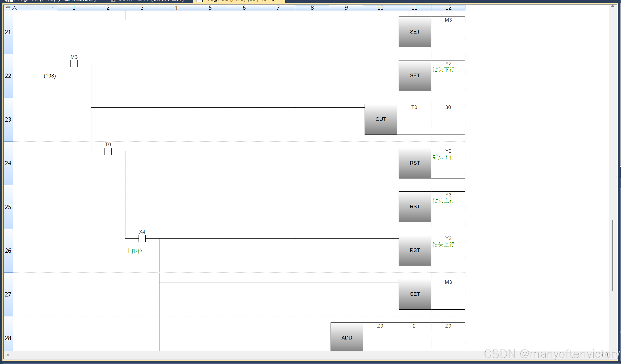Click the step number (108) label
The image size is (621, 364).
pyautogui.click(x=50, y=76)
